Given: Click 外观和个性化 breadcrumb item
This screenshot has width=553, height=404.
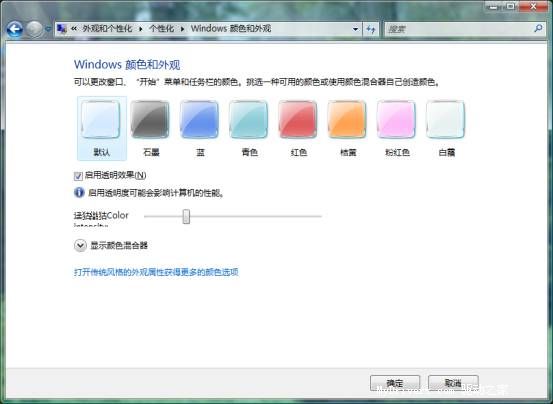Looking at the screenshot, I should (x=107, y=29).
